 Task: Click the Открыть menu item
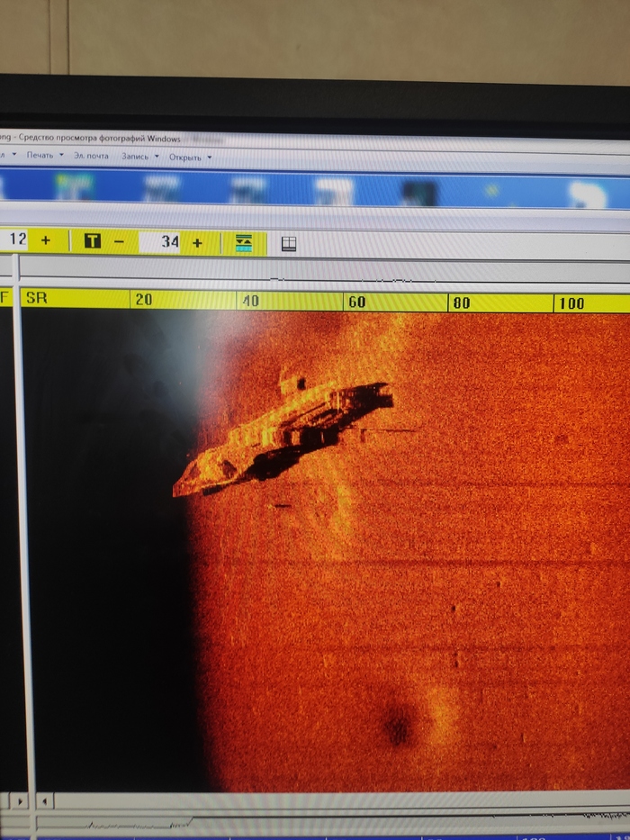(188, 158)
